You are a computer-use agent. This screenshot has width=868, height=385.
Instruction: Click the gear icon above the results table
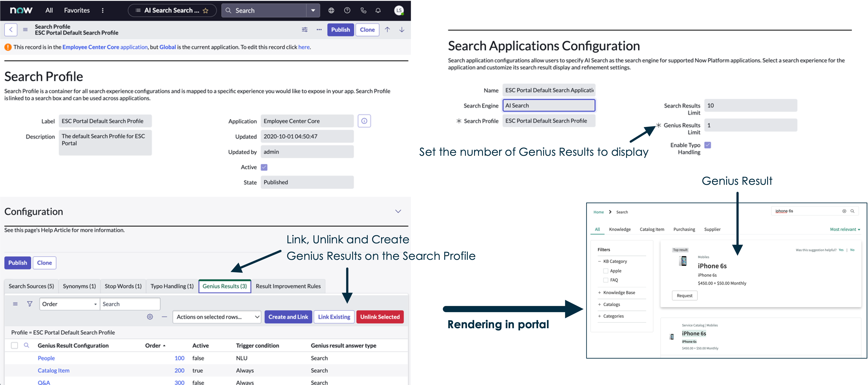150,316
